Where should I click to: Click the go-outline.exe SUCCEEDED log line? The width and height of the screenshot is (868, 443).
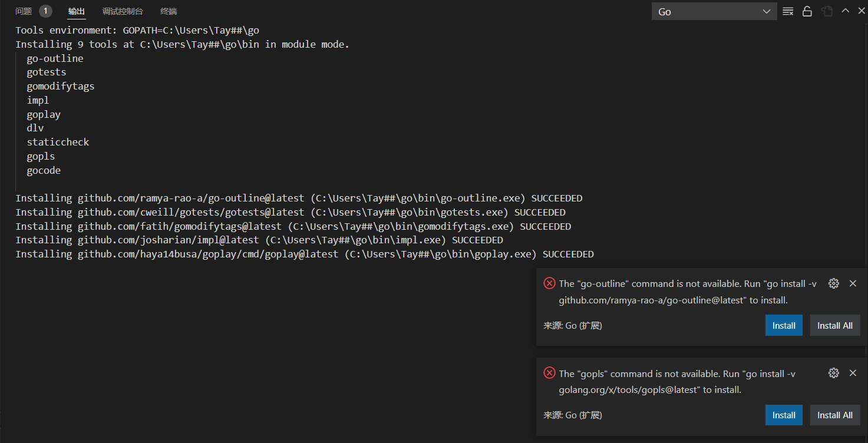tap(299, 198)
